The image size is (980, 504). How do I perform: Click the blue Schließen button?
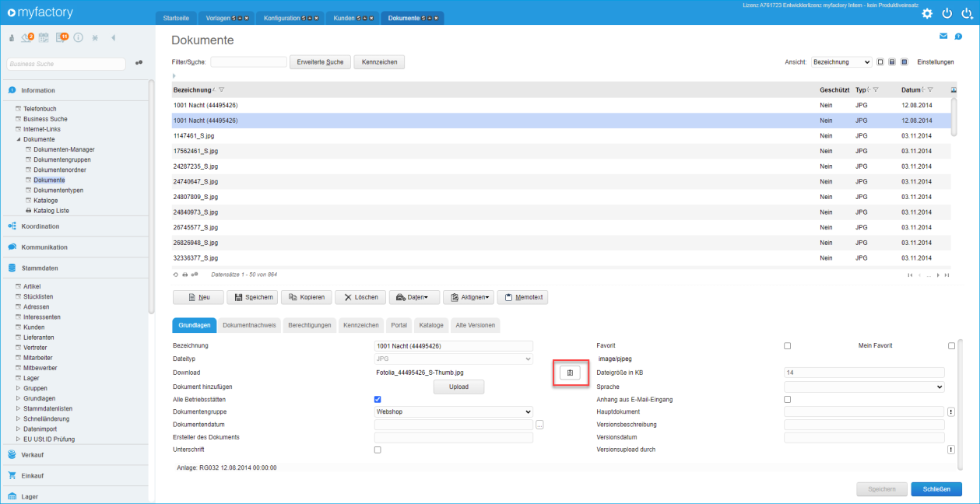pyautogui.click(x=936, y=489)
